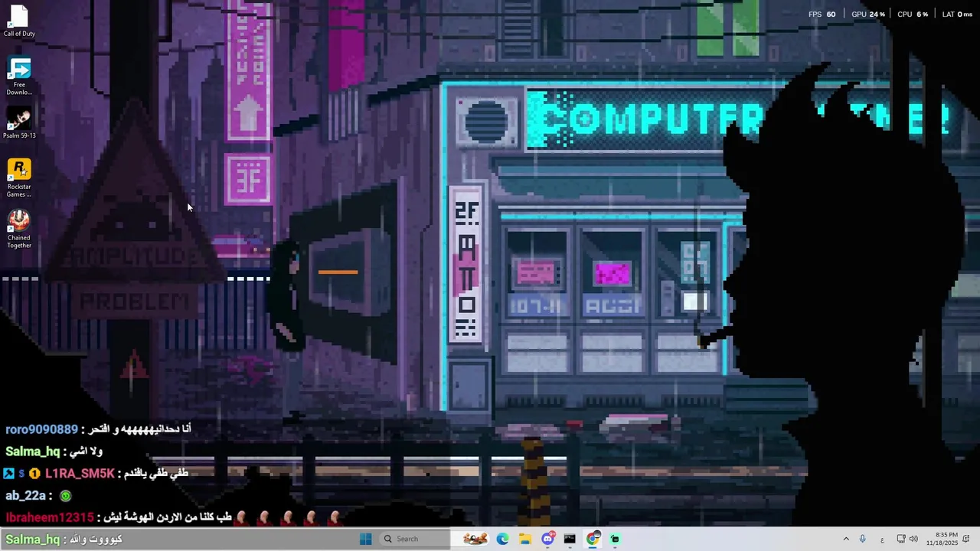980x551 pixels.
Task: Click the LAT 0 ms overlay readout
Action: (x=957, y=15)
